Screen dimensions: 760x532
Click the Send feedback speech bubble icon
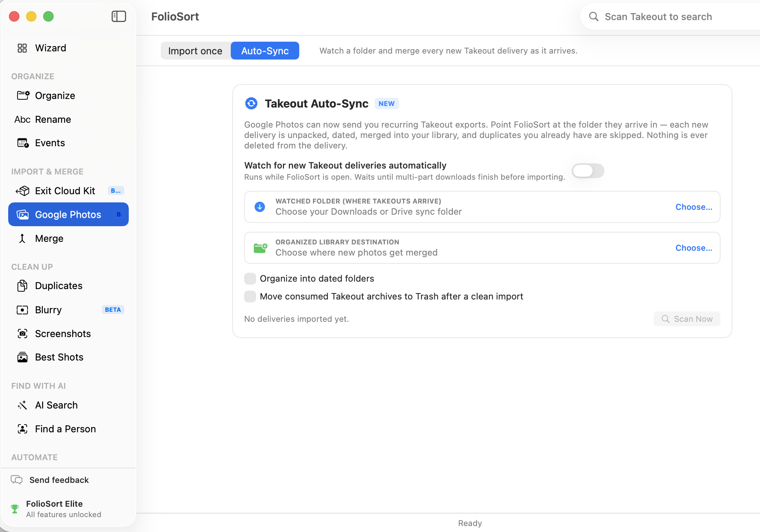click(x=17, y=480)
